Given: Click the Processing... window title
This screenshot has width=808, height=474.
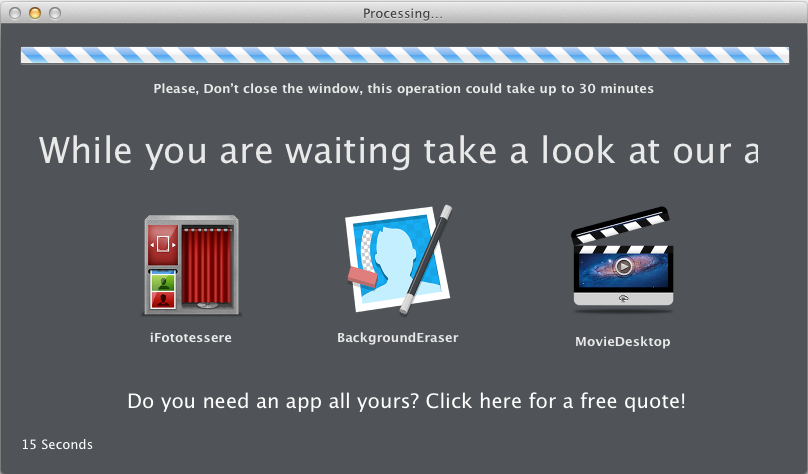Looking at the screenshot, I should coord(403,13).
